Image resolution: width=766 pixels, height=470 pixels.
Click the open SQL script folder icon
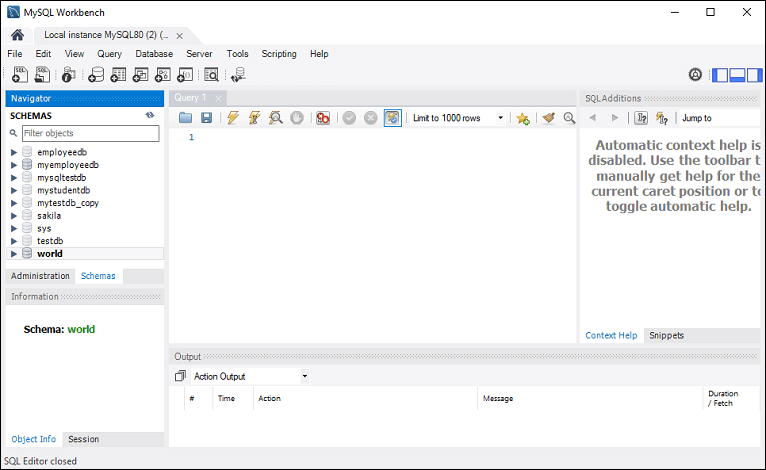[x=185, y=118]
